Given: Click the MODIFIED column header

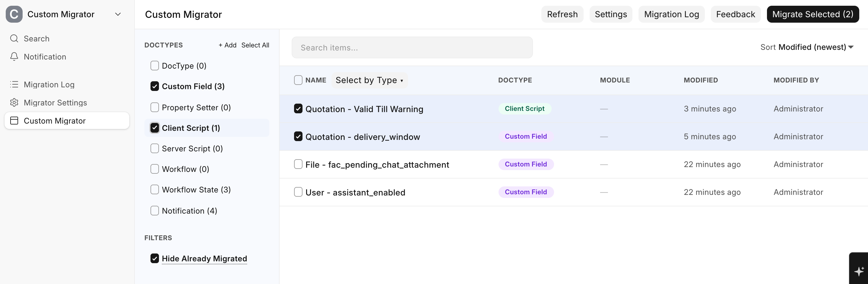Looking at the screenshot, I should click(701, 80).
